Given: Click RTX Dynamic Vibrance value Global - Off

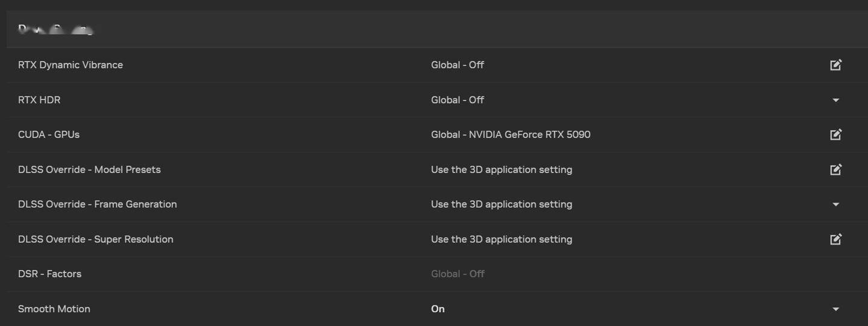Looking at the screenshot, I should pos(458,65).
